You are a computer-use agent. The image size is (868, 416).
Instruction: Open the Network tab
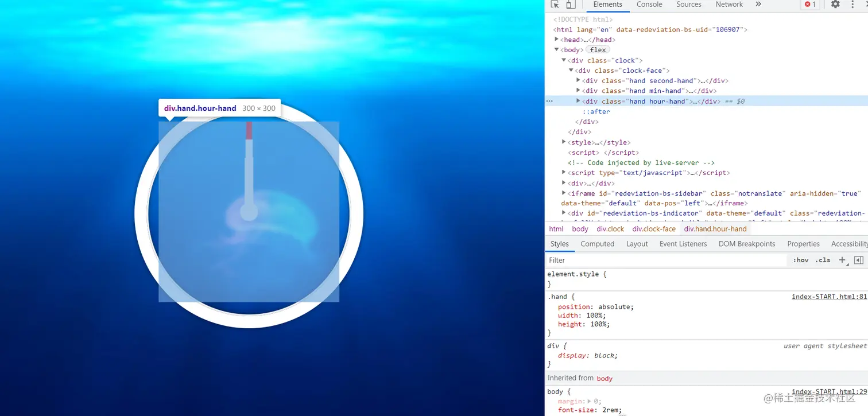[729, 5]
